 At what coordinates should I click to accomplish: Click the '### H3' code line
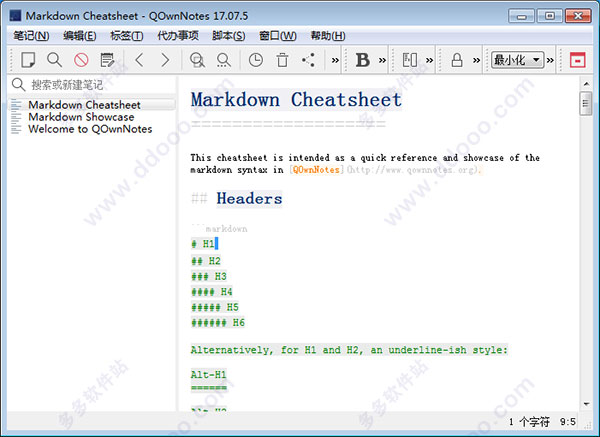[x=209, y=276]
